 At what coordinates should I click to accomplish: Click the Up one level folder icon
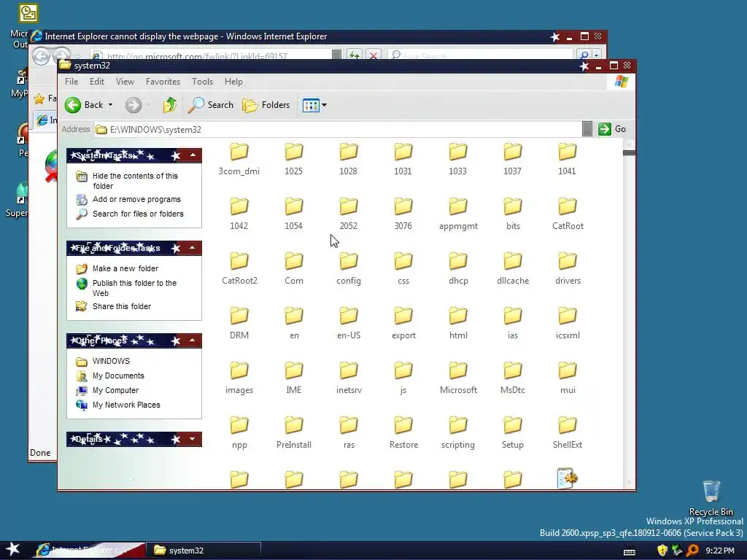coord(170,105)
